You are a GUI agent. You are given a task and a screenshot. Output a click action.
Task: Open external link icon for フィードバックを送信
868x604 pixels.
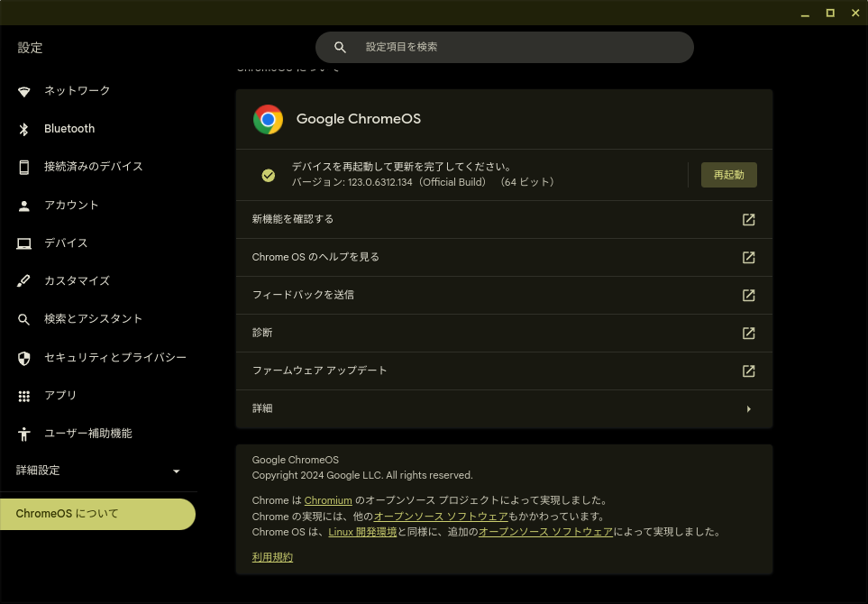point(748,295)
